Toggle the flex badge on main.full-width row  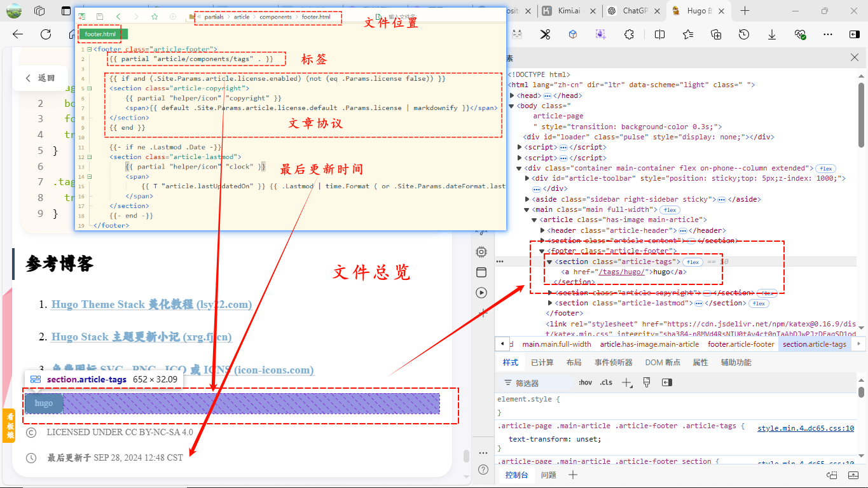click(670, 210)
